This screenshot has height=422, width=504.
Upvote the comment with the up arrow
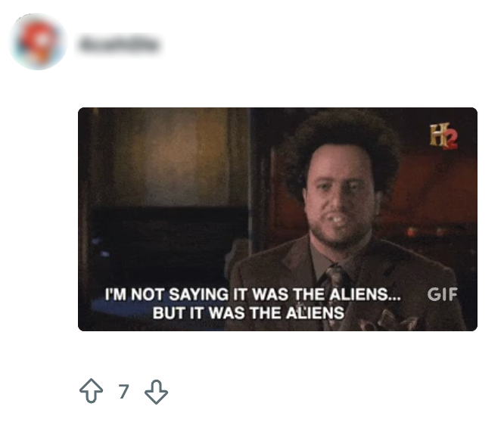(92, 391)
